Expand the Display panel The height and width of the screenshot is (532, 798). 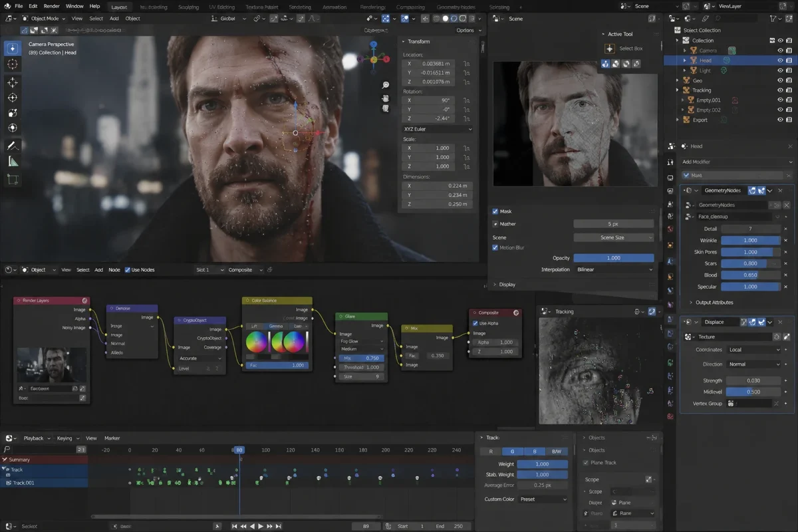tap(504, 285)
